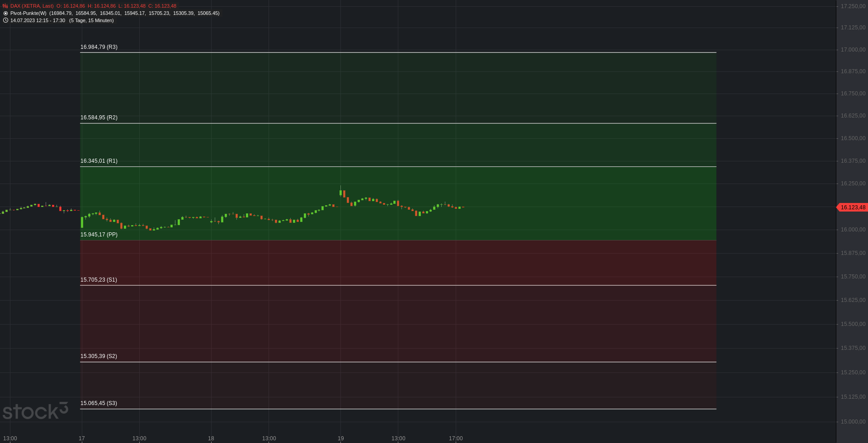Open the Pivot-Punkte(W) indicator legend entry

pos(28,14)
